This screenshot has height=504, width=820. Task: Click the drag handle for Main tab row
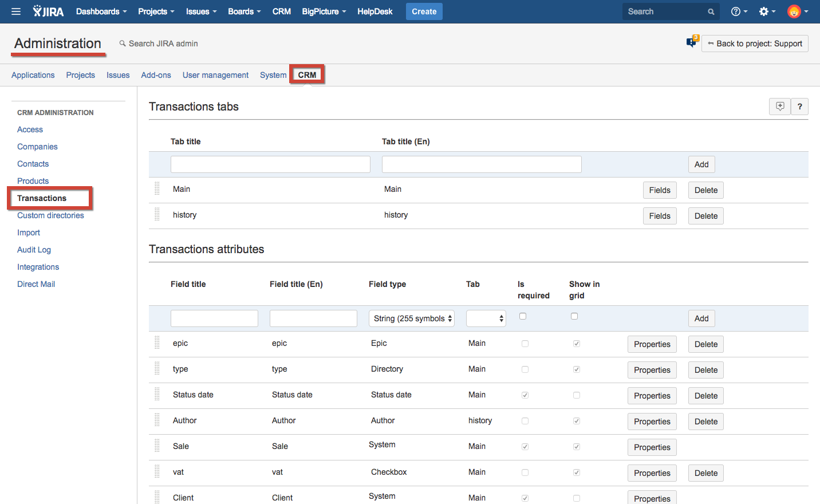(157, 189)
